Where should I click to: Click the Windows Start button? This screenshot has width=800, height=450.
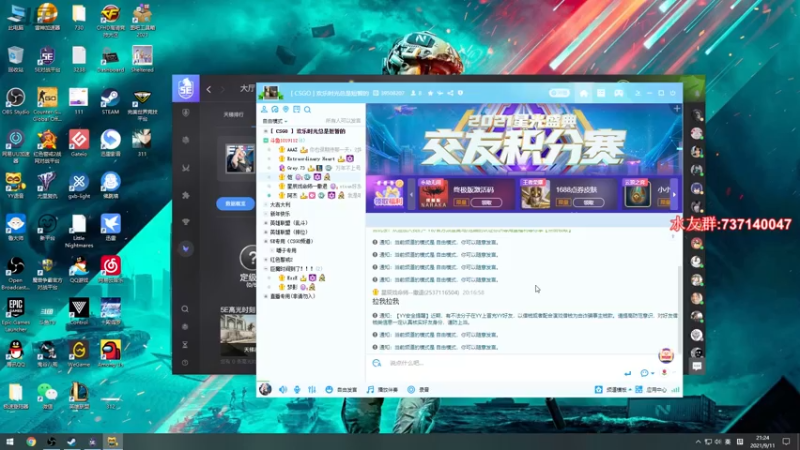[10, 441]
